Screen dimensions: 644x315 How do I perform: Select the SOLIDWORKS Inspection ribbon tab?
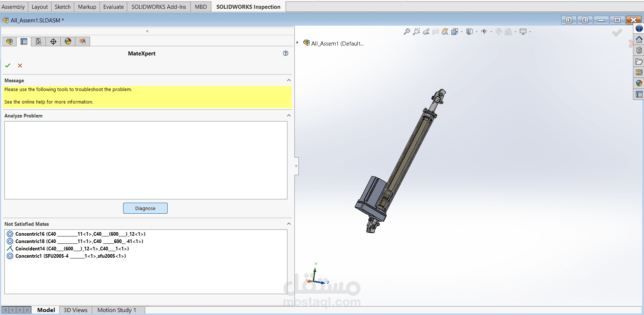click(248, 7)
